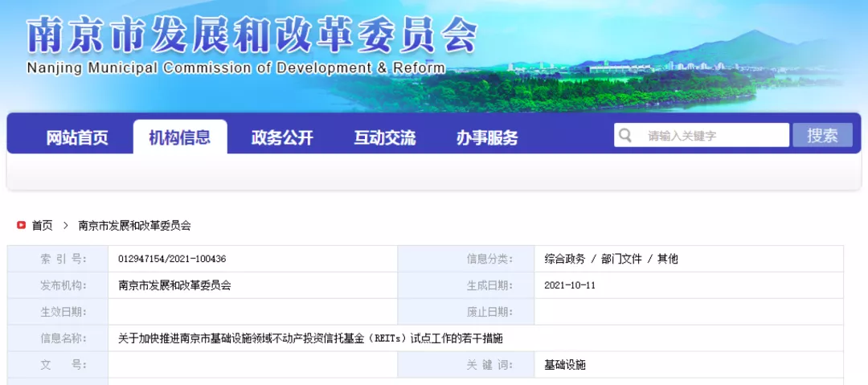The image size is (868, 385).
Task: Click the 南京市发展和改革委员会 site title banner
Action: pos(252,36)
